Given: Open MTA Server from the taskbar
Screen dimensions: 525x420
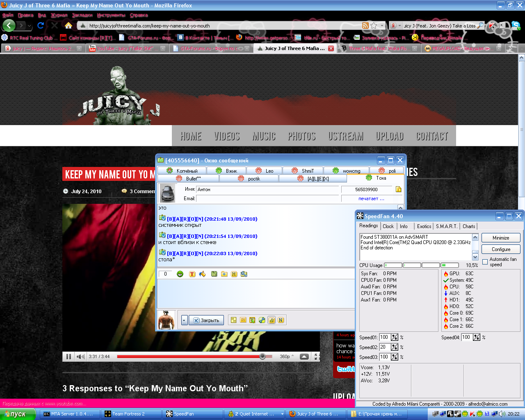Looking at the screenshot, I should coord(69,414).
